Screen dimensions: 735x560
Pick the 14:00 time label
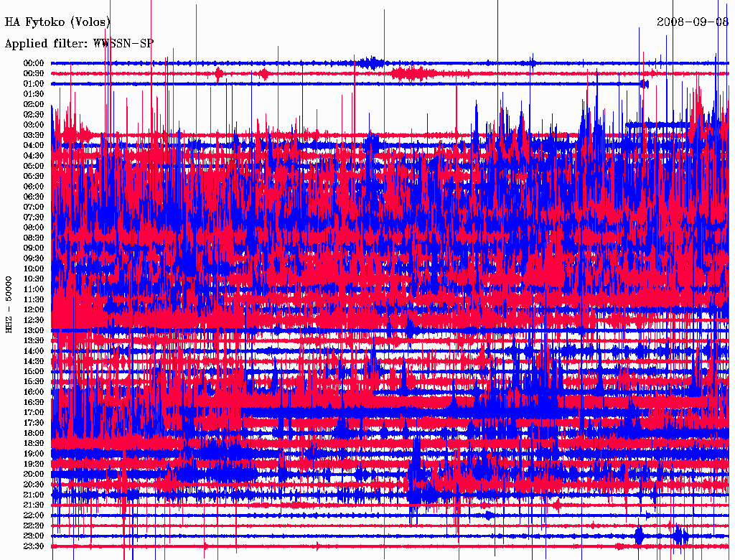34,351
